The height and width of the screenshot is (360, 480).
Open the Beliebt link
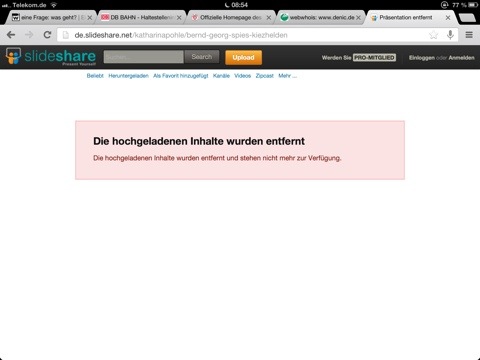point(95,76)
